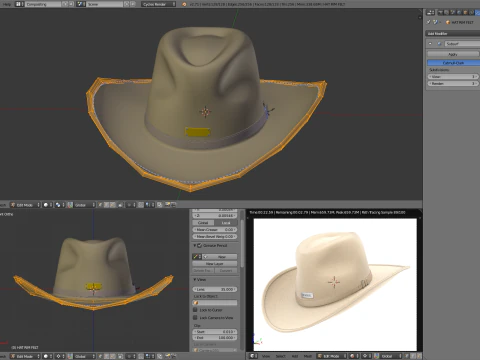Open the Cycles Render engine dropdown
The width and height of the screenshot is (480, 360).
tap(158, 4)
